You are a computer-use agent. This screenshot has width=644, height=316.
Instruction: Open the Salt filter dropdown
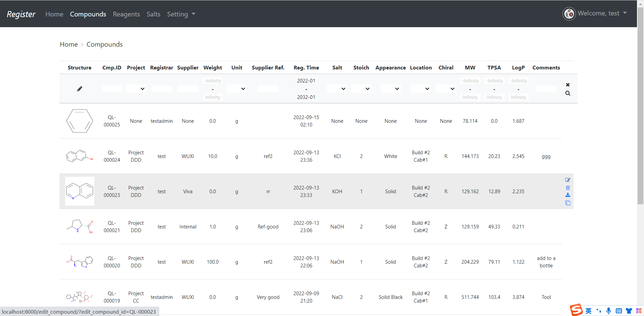[x=337, y=89]
